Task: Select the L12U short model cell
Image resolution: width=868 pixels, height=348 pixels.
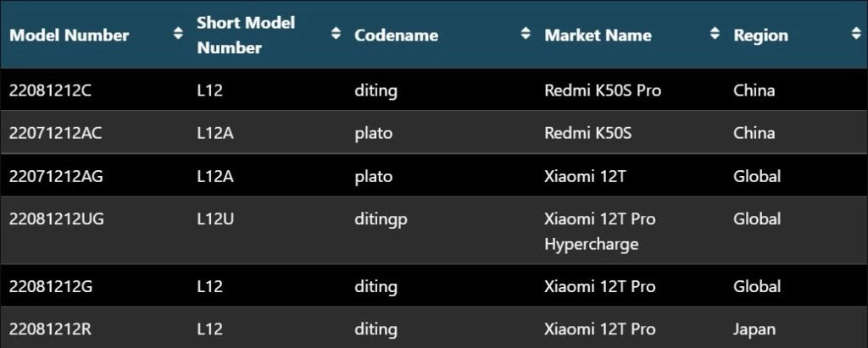Action: click(215, 219)
